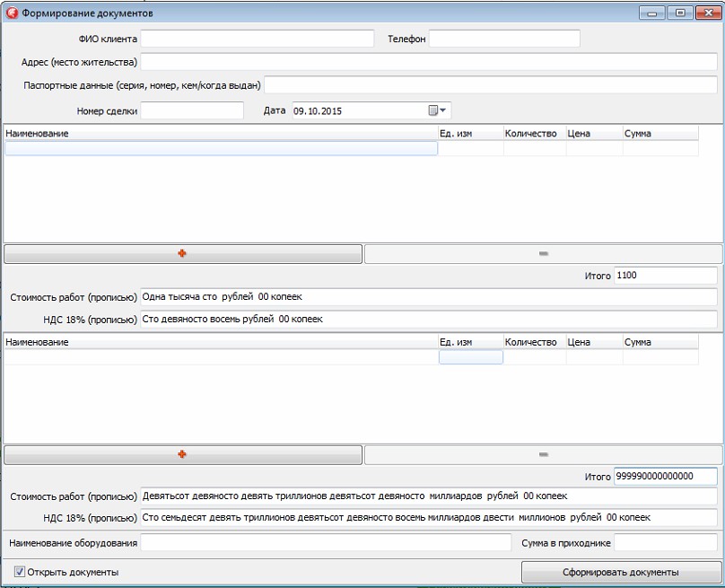This screenshot has width=725, height=588.
Task: Click the Сумма column header in the lower table
Action: point(660,342)
